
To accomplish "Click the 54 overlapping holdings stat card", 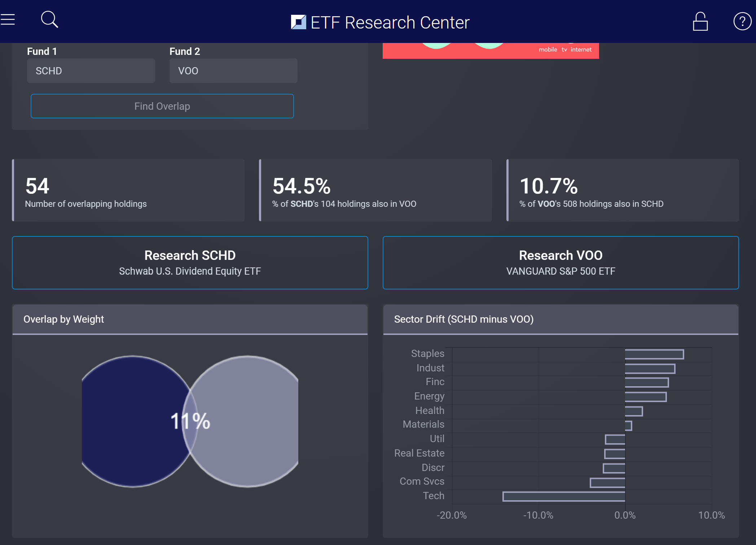I will point(128,190).
